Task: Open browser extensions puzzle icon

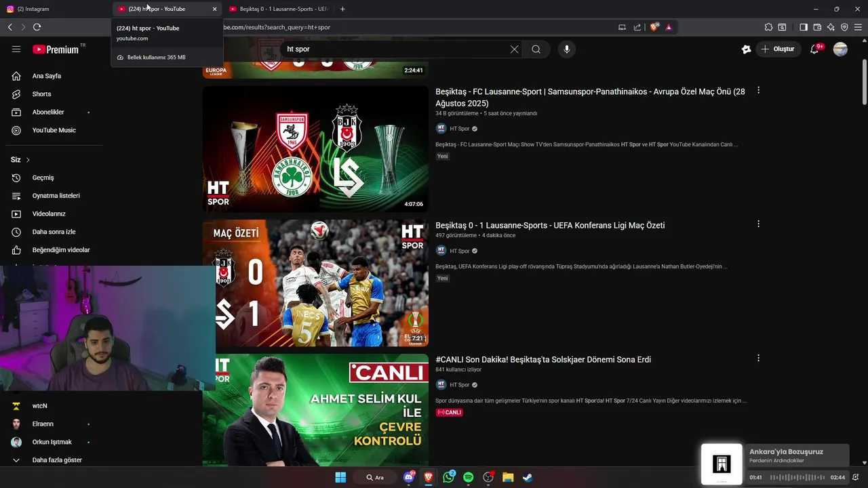Action: coord(768,27)
